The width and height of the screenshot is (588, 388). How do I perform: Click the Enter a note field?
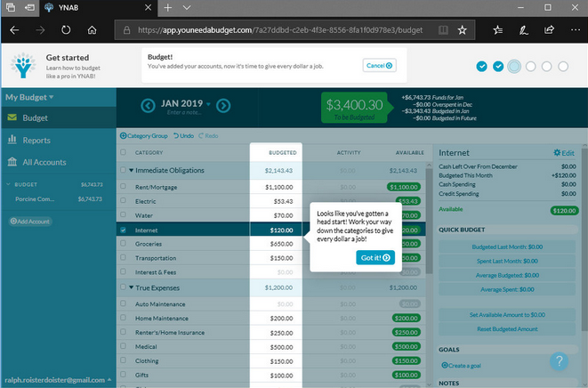point(184,112)
